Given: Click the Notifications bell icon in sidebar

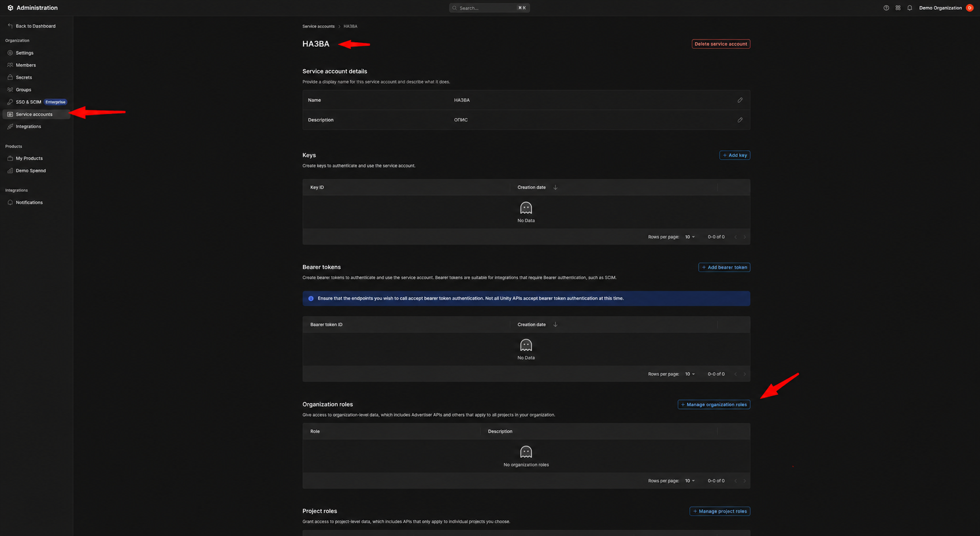Looking at the screenshot, I should tap(10, 202).
